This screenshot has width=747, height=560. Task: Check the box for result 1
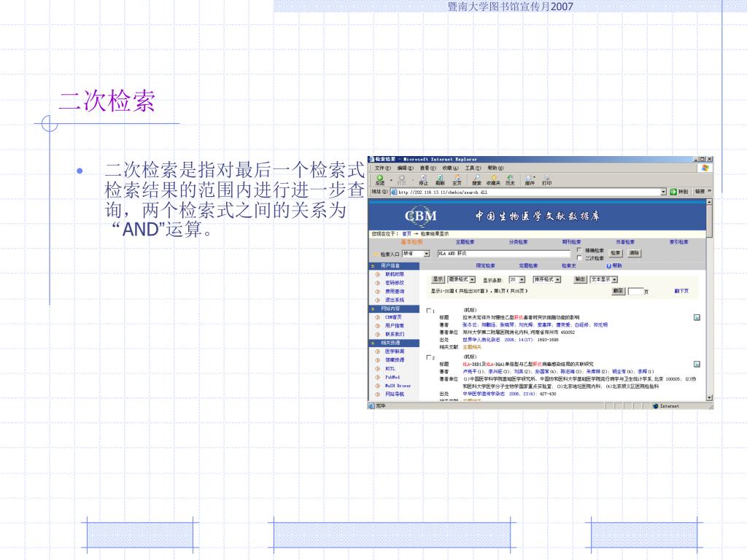(429, 311)
